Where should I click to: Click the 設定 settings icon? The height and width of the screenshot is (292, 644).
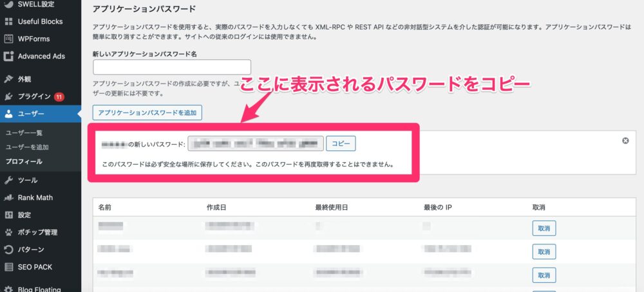9,215
